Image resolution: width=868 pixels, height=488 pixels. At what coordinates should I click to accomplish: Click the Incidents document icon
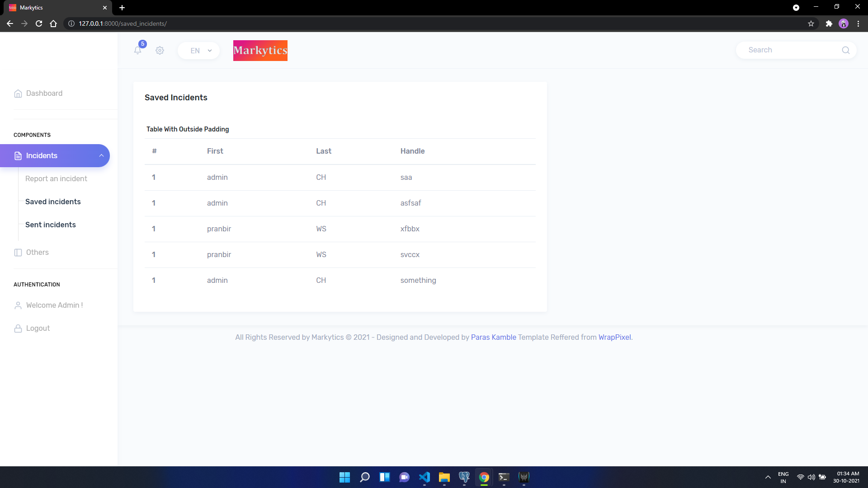(17, 155)
